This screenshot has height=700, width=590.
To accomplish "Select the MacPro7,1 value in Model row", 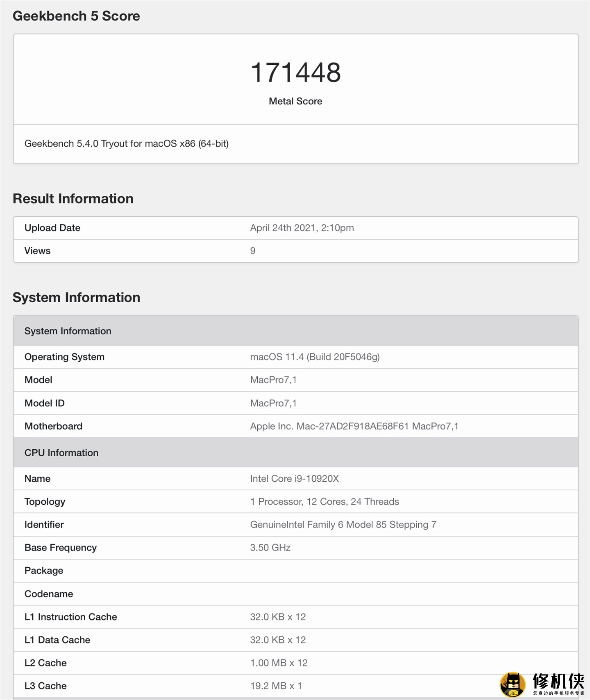I will click(273, 380).
